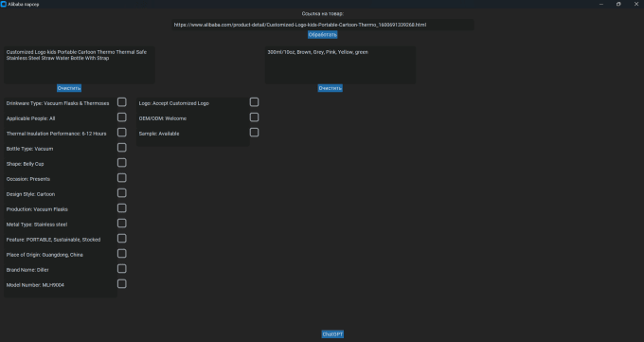Tick the Drinkware Type checkbox
Image resolution: width=644 pixels, height=342 pixels.
(x=121, y=102)
